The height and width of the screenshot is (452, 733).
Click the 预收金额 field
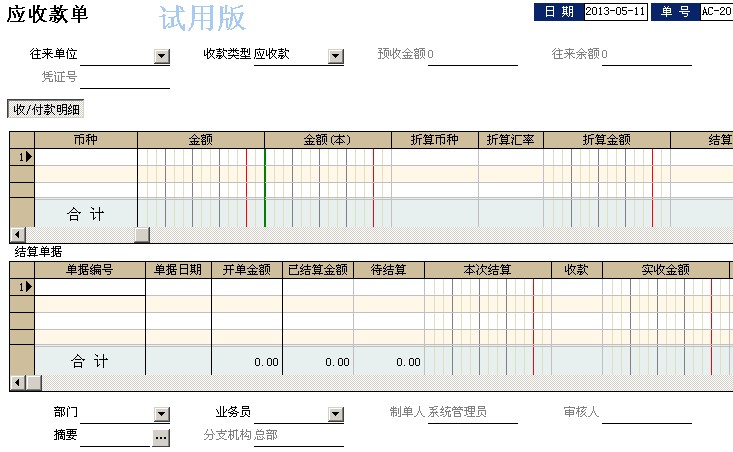pos(473,56)
